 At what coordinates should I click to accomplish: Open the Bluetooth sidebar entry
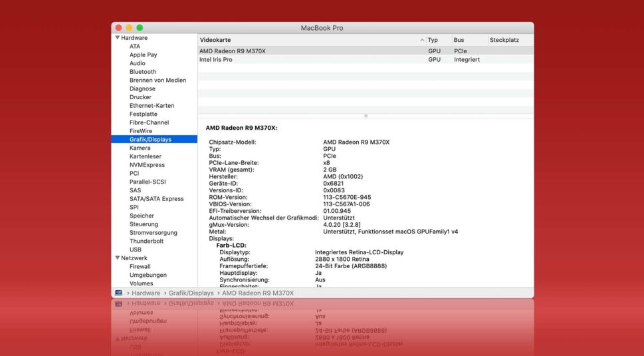pos(142,71)
